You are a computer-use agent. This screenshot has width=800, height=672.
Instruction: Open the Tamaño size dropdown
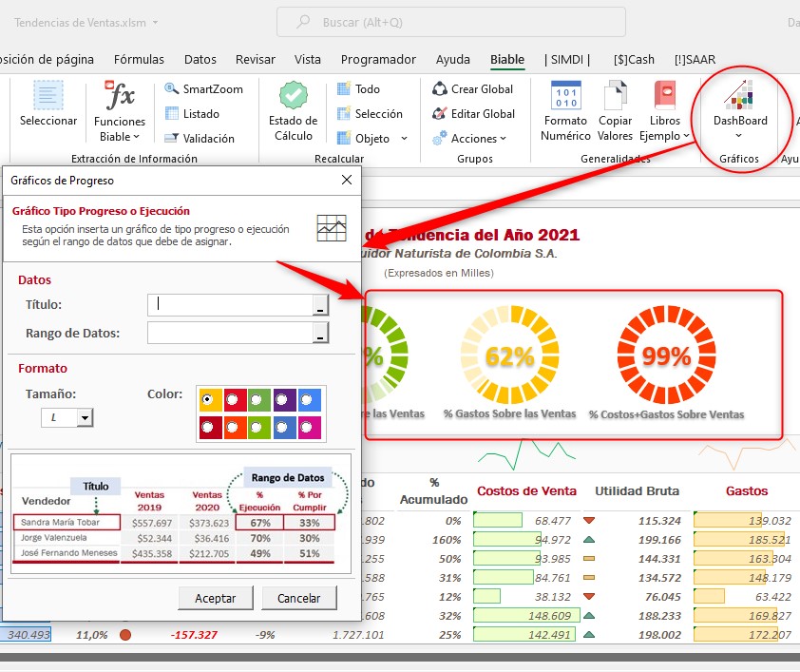point(85,417)
